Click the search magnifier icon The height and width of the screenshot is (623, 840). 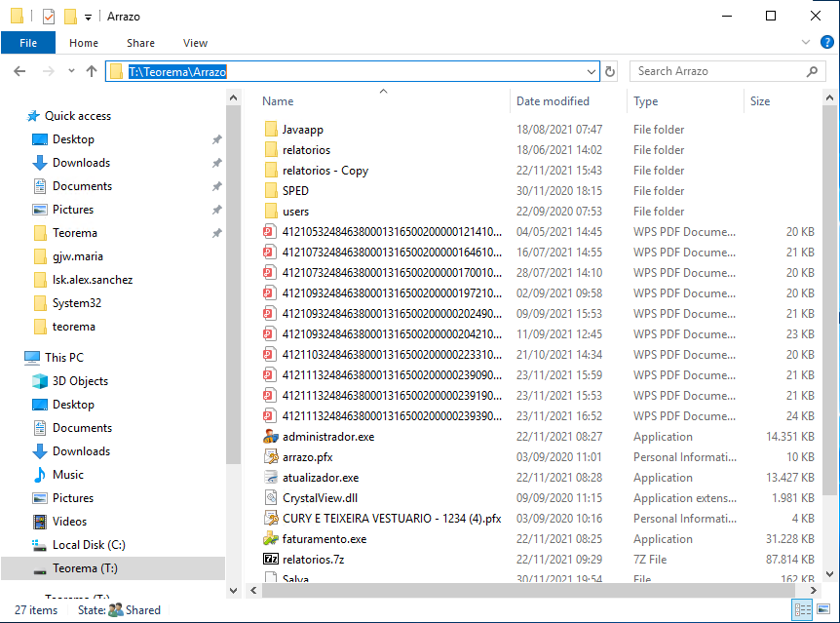812,71
